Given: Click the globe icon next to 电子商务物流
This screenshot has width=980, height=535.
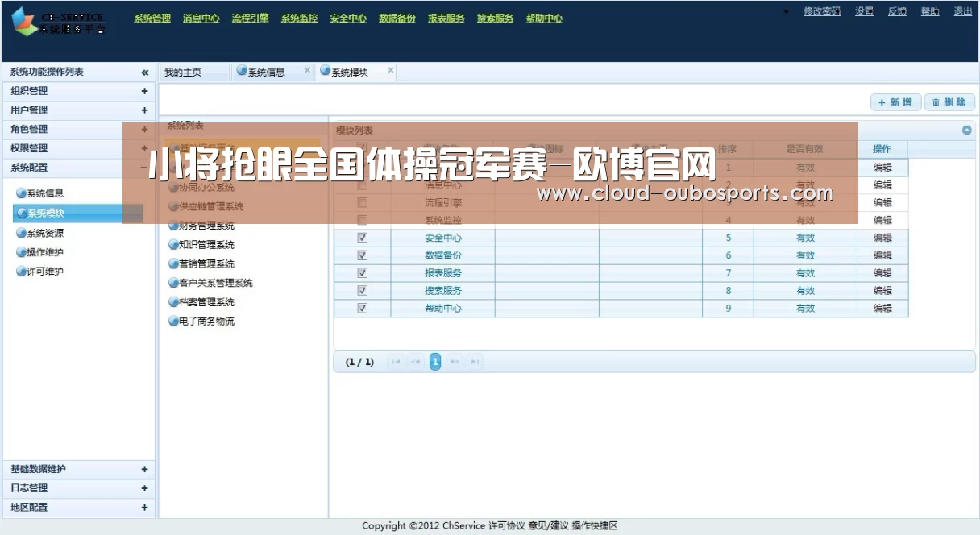Looking at the screenshot, I should click(x=172, y=321).
